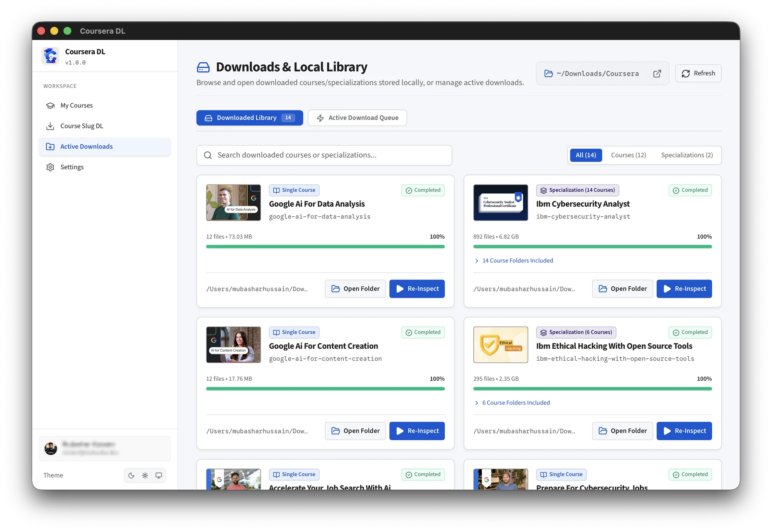
Task: Filter by All (14)
Action: tap(586, 155)
